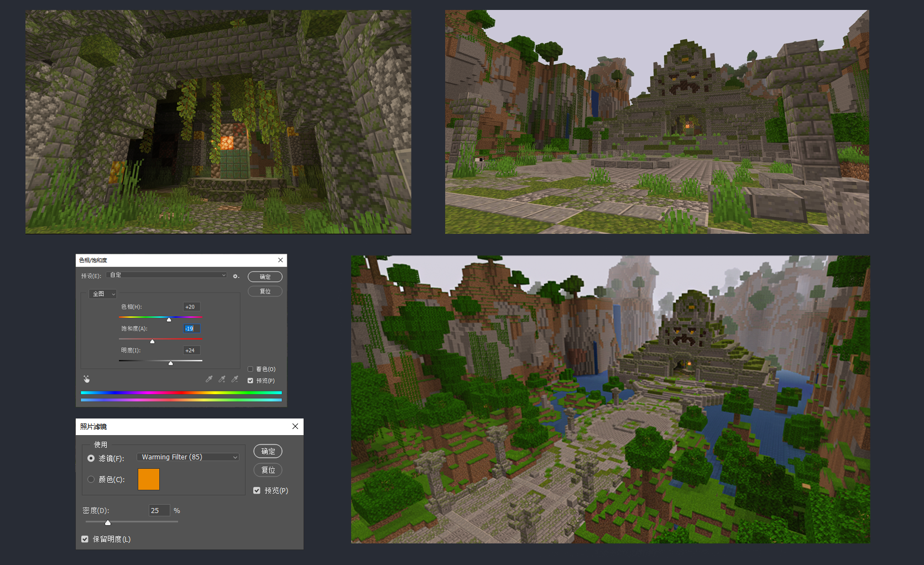
Task: Click the saturation value field showing -19
Action: (192, 328)
